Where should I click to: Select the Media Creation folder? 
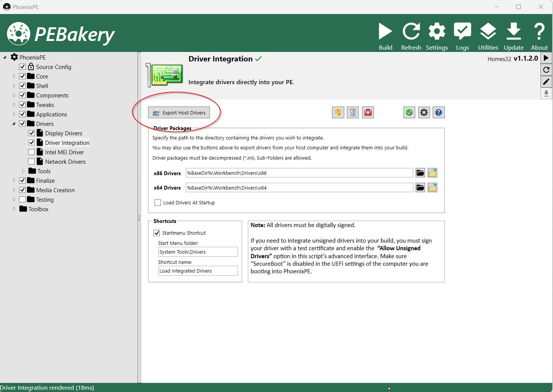(55, 190)
